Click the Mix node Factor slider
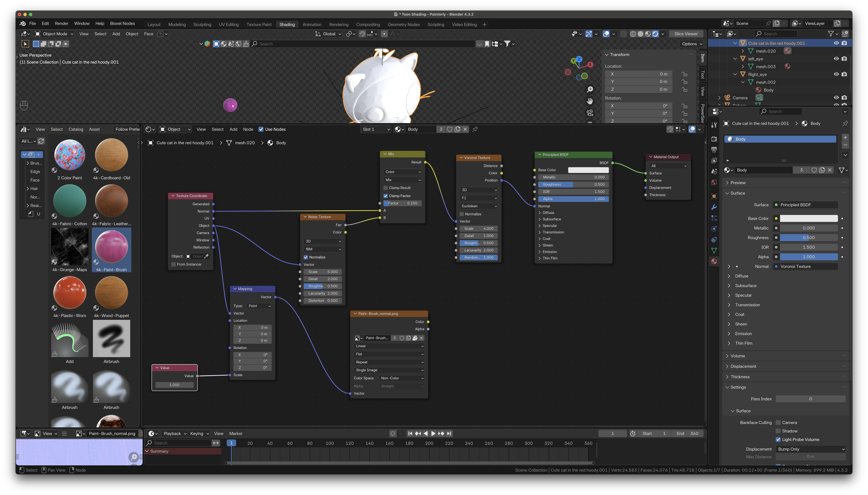Image resolution: width=868 pixels, height=495 pixels. [403, 203]
